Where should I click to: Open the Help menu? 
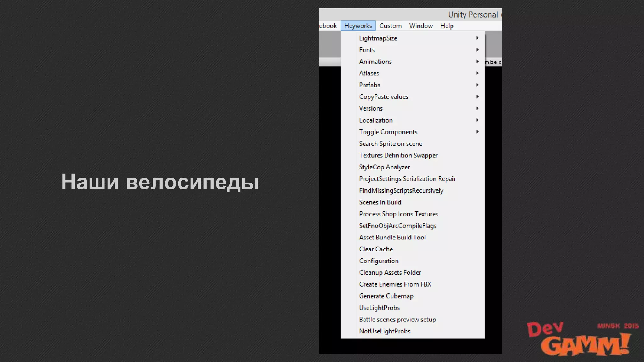point(447,26)
